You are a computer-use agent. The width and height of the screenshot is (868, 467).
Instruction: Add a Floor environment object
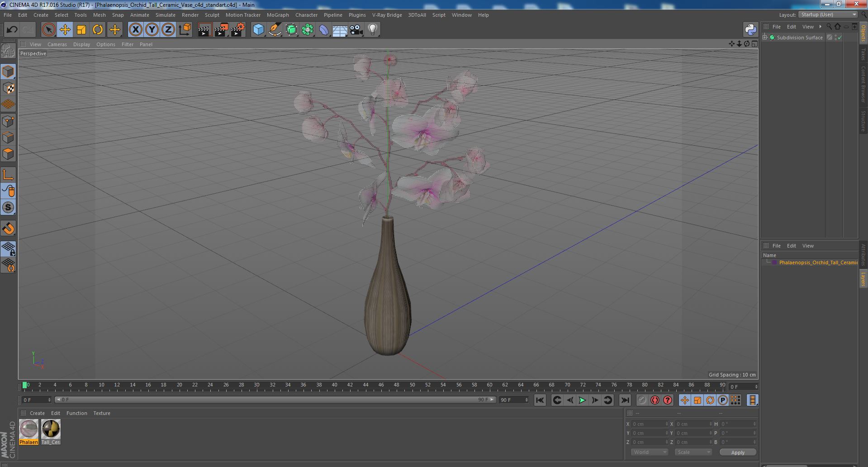340,30
